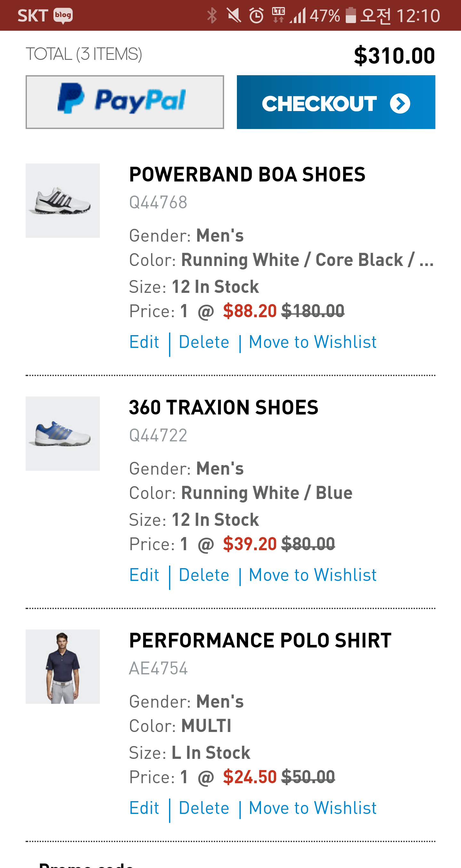The image size is (461, 868).
Task: Open the Performance Polo Shirt thumbnail
Action: point(63,666)
